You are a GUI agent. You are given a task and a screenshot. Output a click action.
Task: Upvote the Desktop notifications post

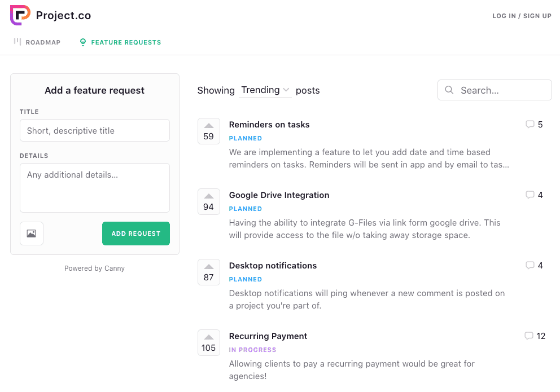click(209, 272)
